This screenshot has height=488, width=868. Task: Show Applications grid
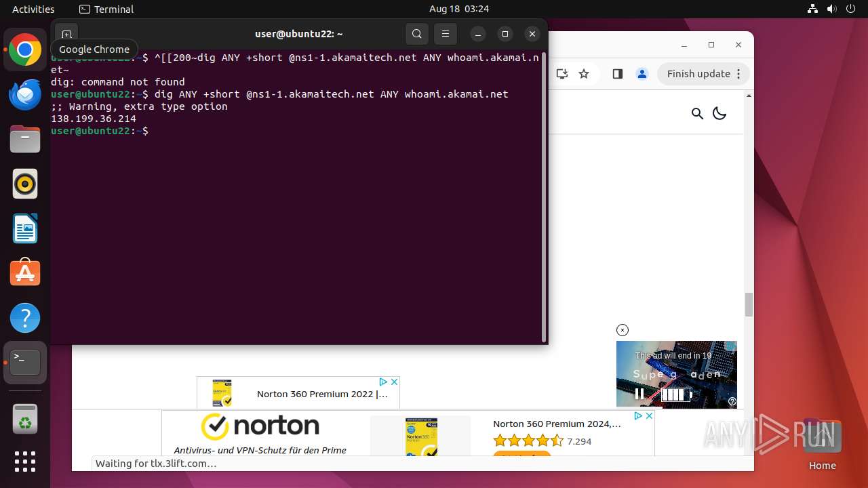tap(25, 462)
